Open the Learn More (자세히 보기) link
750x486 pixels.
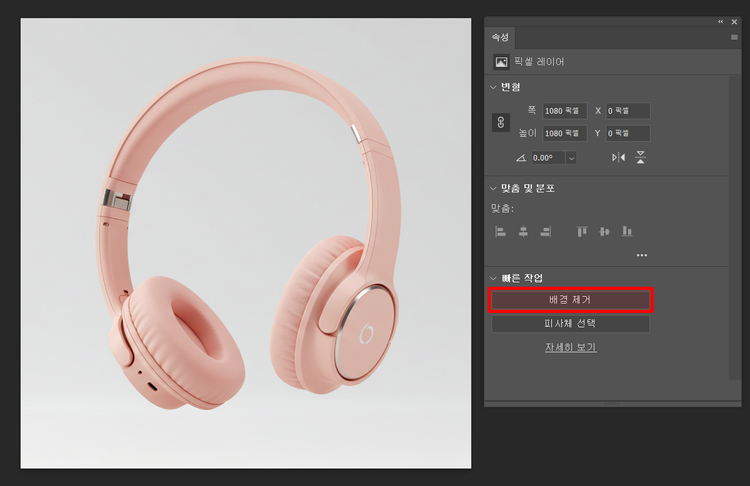pos(570,347)
